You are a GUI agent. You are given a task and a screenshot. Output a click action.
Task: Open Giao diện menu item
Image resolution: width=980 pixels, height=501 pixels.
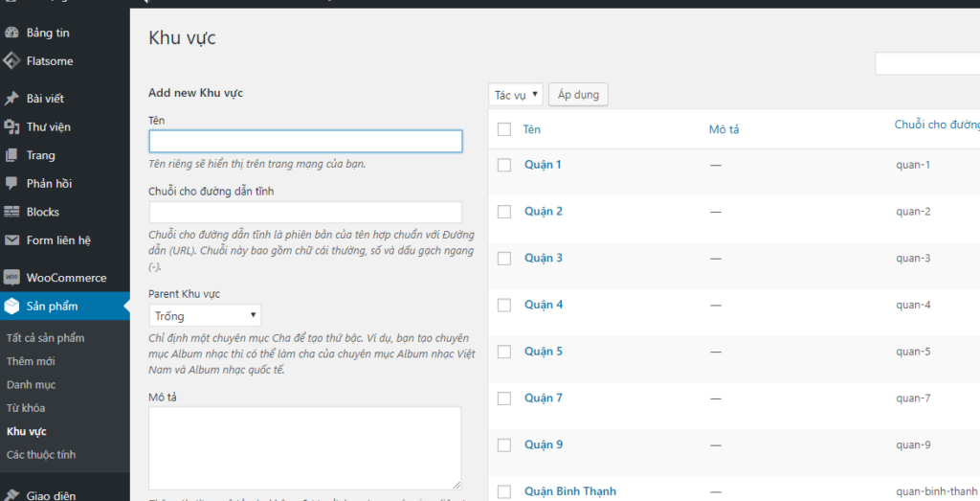51,495
